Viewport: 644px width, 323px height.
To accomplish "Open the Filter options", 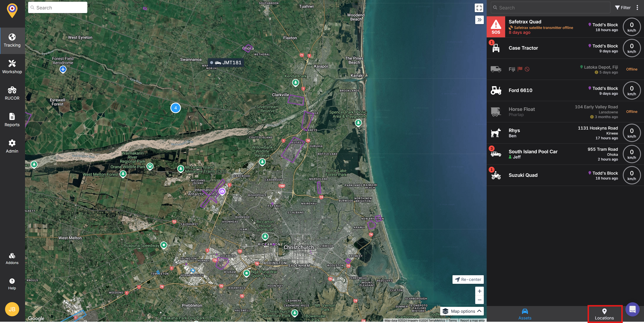I will (623, 8).
